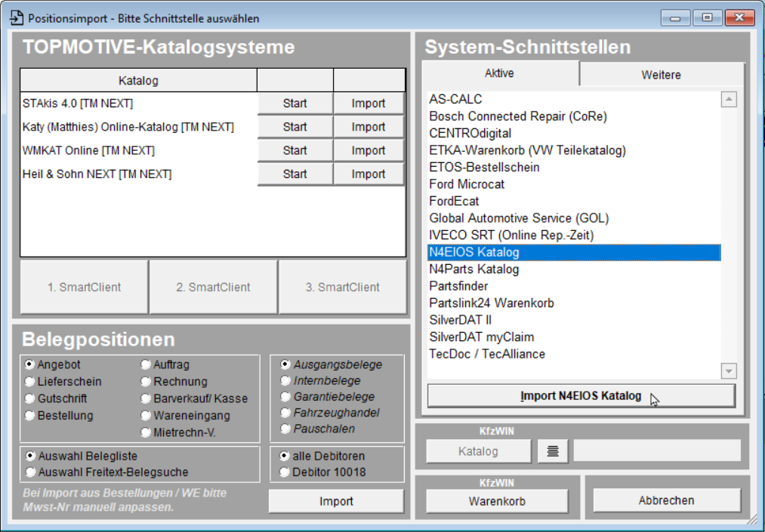Click the Import button under Belegpositionen
This screenshot has height=532, width=765.
pos(336,501)
